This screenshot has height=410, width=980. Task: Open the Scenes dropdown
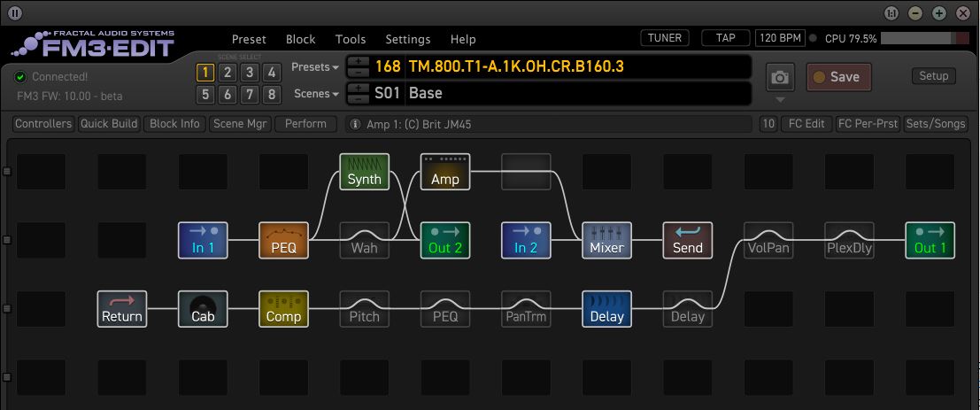(x=317, y=93)
